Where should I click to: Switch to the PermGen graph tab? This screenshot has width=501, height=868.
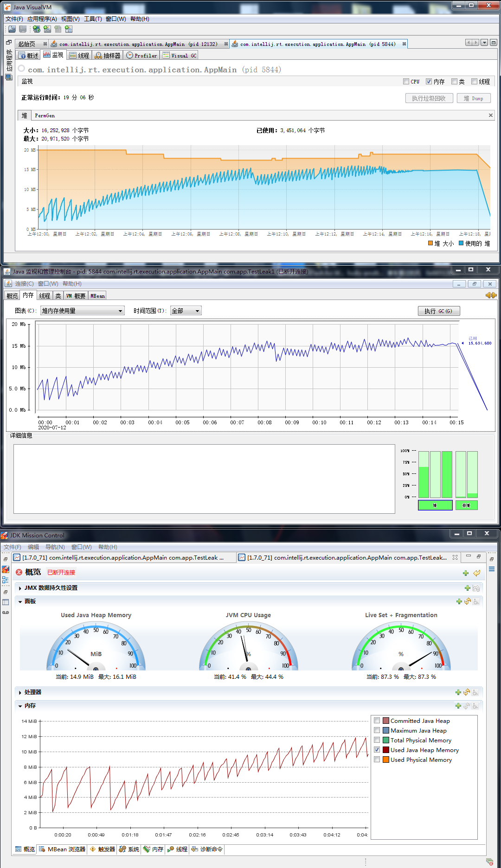pos(45,115)
